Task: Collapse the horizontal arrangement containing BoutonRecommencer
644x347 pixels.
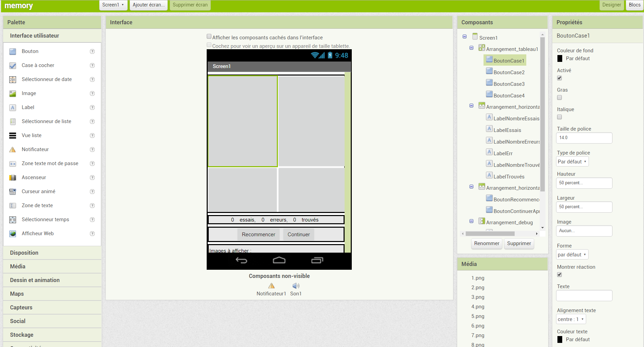Action: click(471, 187)
